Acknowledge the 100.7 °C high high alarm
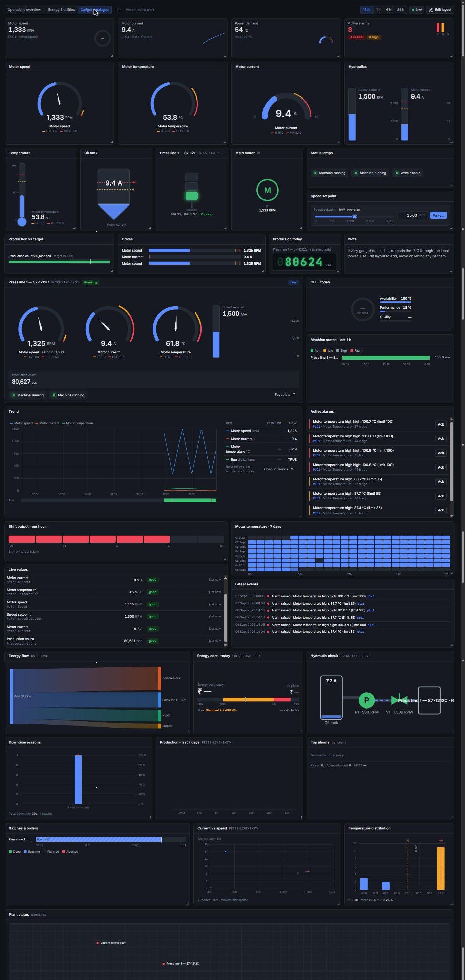The height and width of the screenshot is (980, 465). 441,424
